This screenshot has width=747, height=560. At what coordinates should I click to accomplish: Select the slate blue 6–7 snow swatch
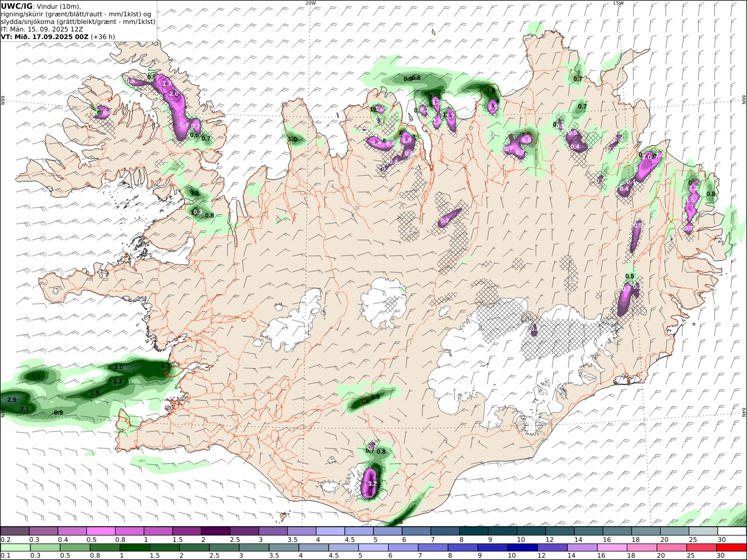pos(417,531)
